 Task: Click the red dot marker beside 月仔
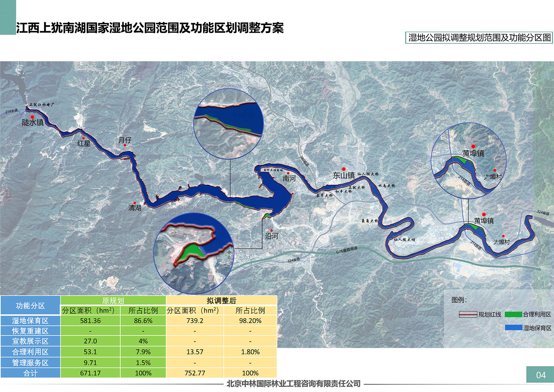125,145
